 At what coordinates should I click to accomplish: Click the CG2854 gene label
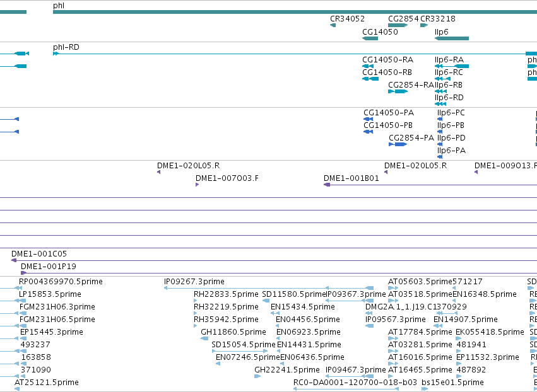coord(403,19)
